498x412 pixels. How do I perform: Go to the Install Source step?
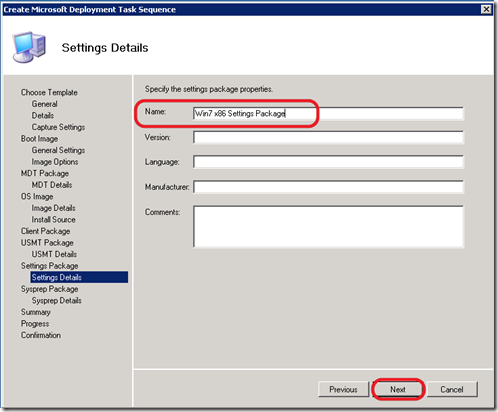[53, 219]
